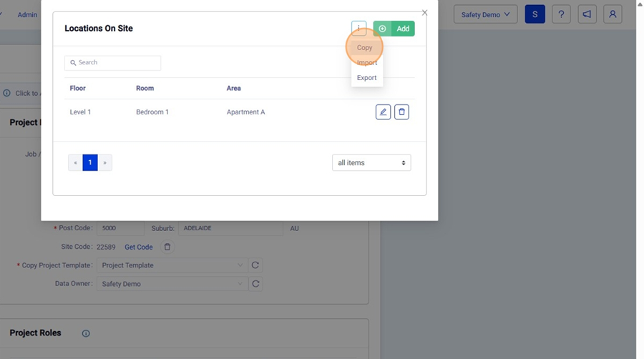Open the Safety Demo account dropdown
This screenshot has width=644, height=359.
(485, 14)
